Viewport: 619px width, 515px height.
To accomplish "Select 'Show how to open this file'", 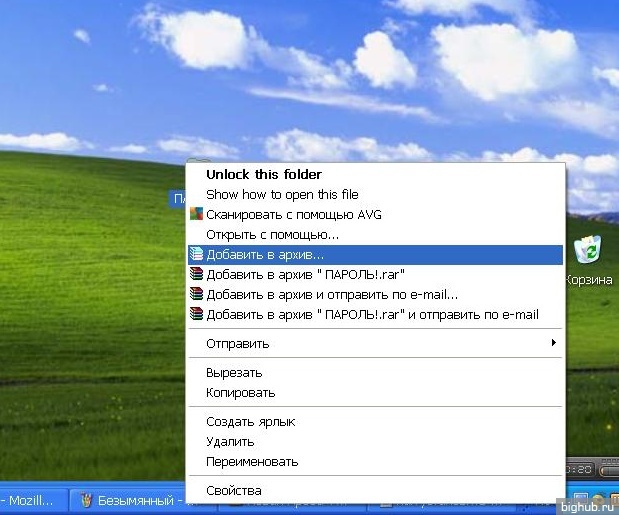I will click(282, 194).
